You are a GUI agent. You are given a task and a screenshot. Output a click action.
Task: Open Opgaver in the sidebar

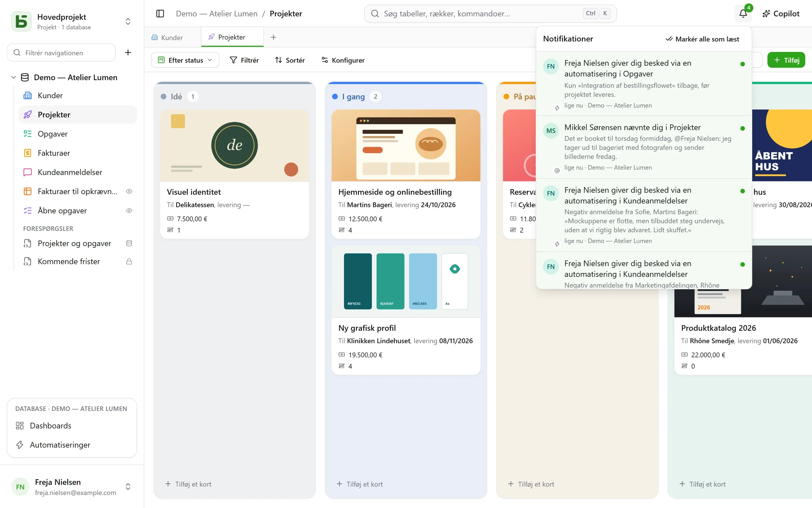pyautogui.click(x=78, y=134)
